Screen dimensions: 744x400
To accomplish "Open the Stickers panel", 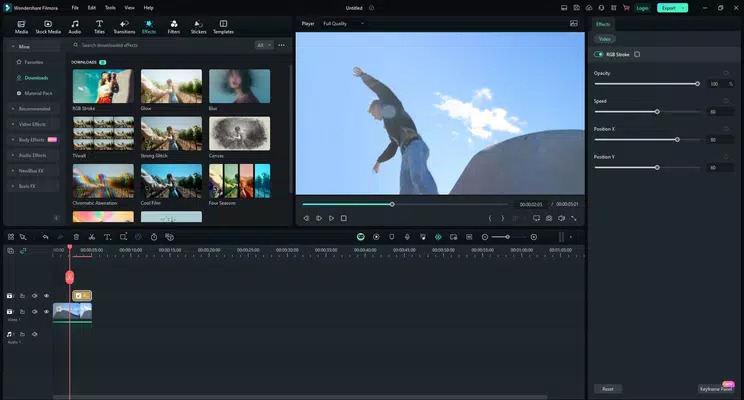I will tap(198, 26).
